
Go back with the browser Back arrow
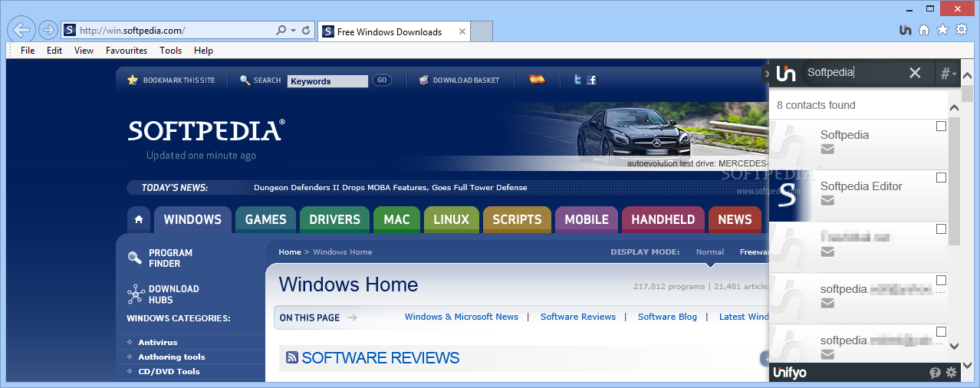click(21, 30)
